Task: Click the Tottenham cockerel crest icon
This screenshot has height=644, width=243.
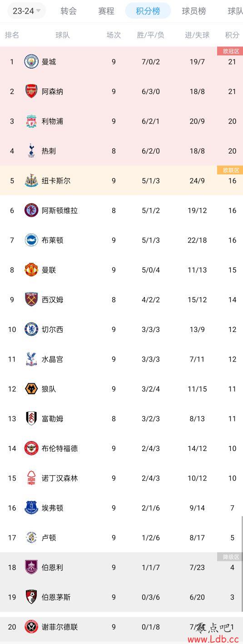Action: (31, 151)
